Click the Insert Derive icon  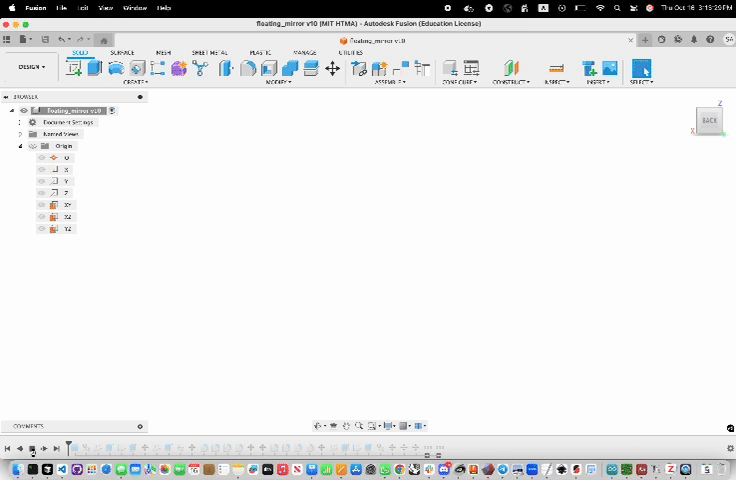589,69
